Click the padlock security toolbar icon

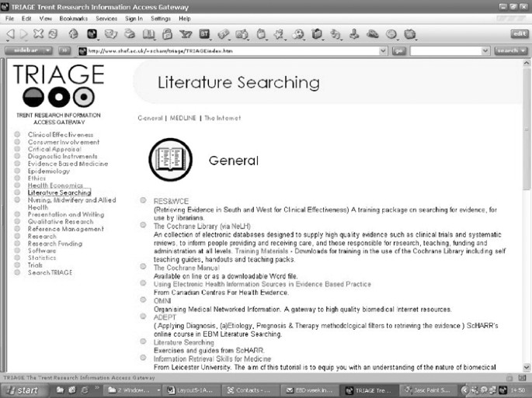click(167, 34)
